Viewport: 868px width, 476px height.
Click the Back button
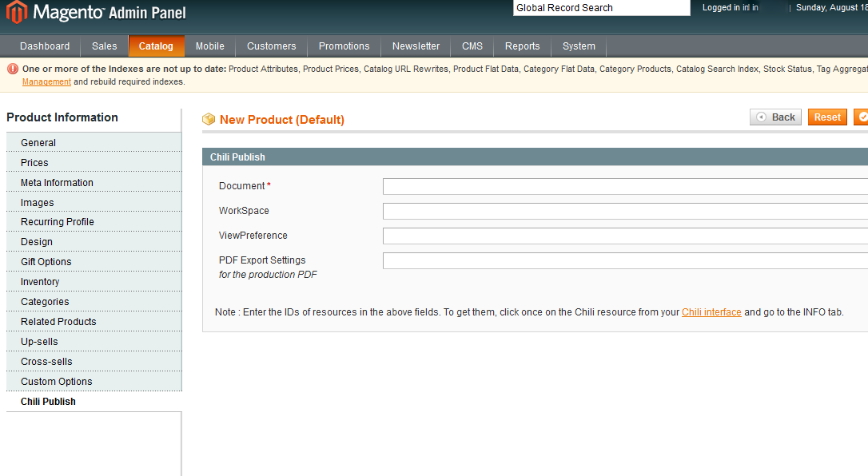click(775, 117)
